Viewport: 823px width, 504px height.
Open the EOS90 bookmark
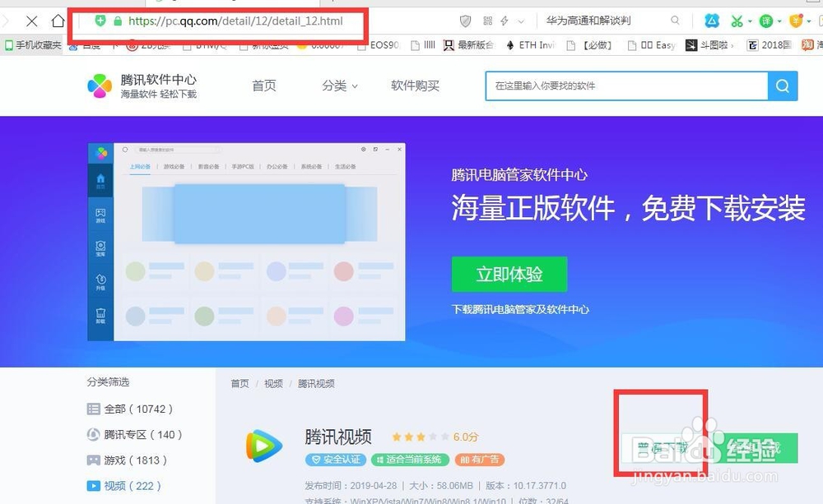pos(379,45)
